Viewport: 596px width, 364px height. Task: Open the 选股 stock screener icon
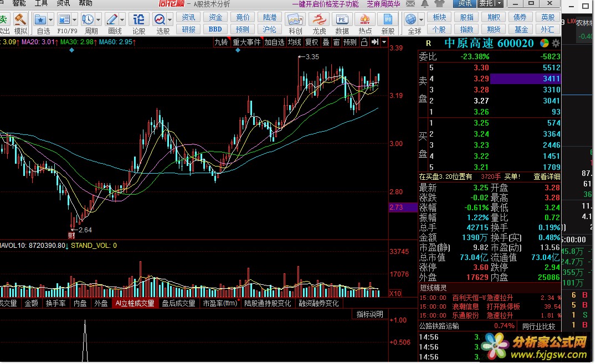coord(160,19)
